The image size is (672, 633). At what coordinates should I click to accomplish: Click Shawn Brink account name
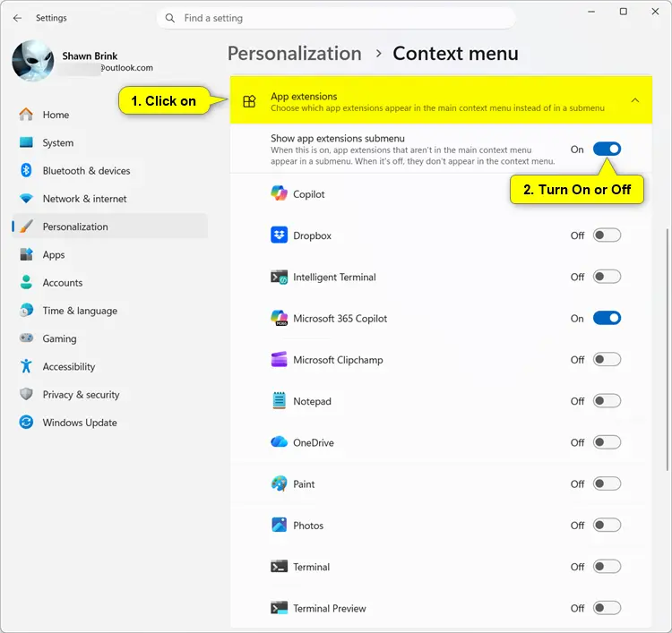pyautogui.click(x=90, y=56)
